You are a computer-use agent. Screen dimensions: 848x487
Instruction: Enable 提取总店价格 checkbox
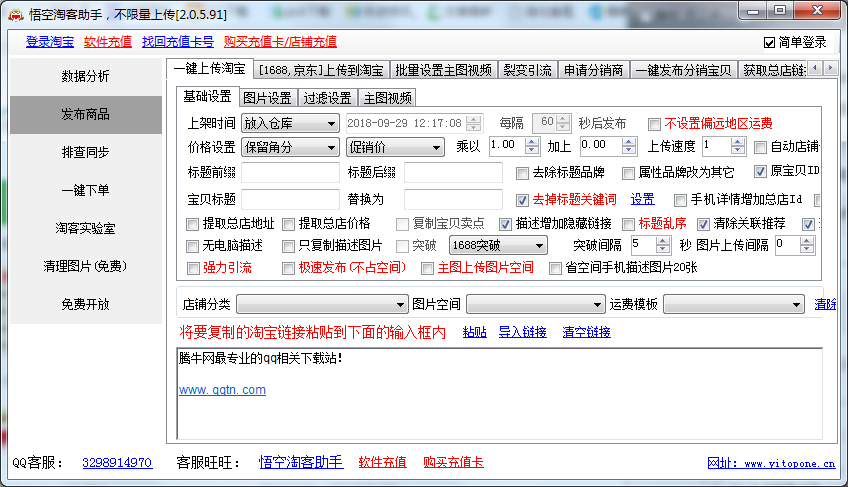coord(288,224)
